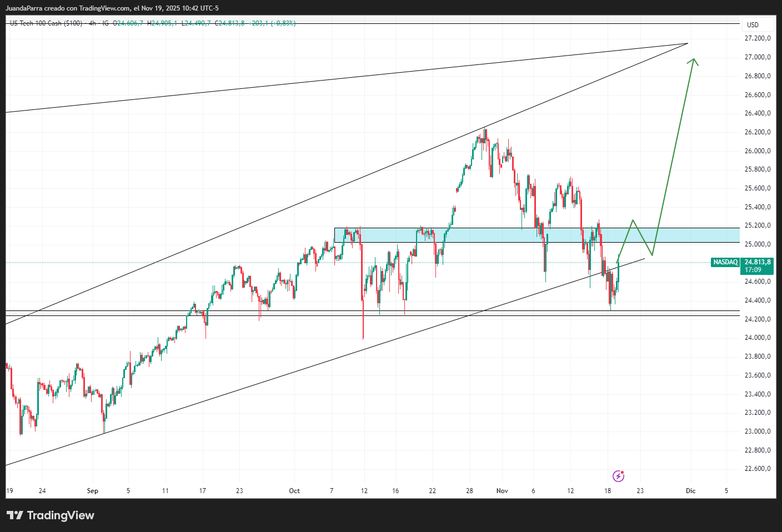Click the green NASDAQ symbol tag
Screen dimensions: 782x532
725,262
